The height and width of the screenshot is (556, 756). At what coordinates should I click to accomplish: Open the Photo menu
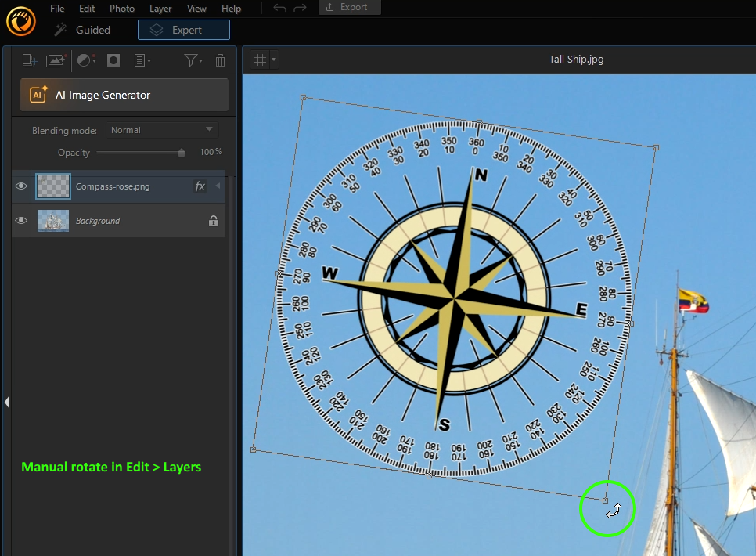[122, 9]
